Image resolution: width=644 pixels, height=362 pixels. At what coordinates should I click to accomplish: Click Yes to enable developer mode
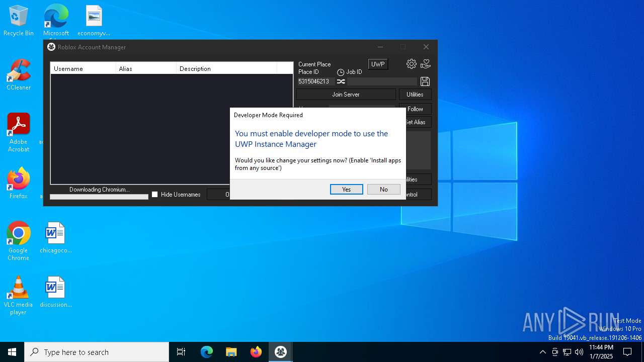pos(346,189)
